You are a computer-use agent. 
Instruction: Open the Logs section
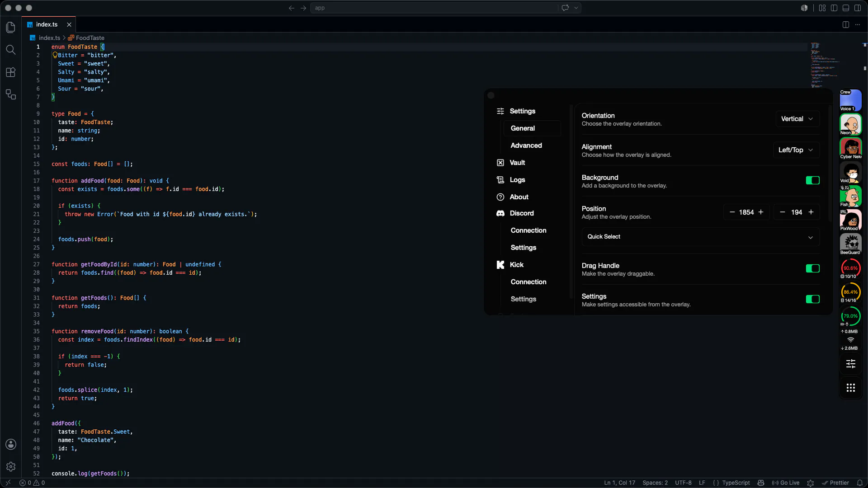(517, 180)
